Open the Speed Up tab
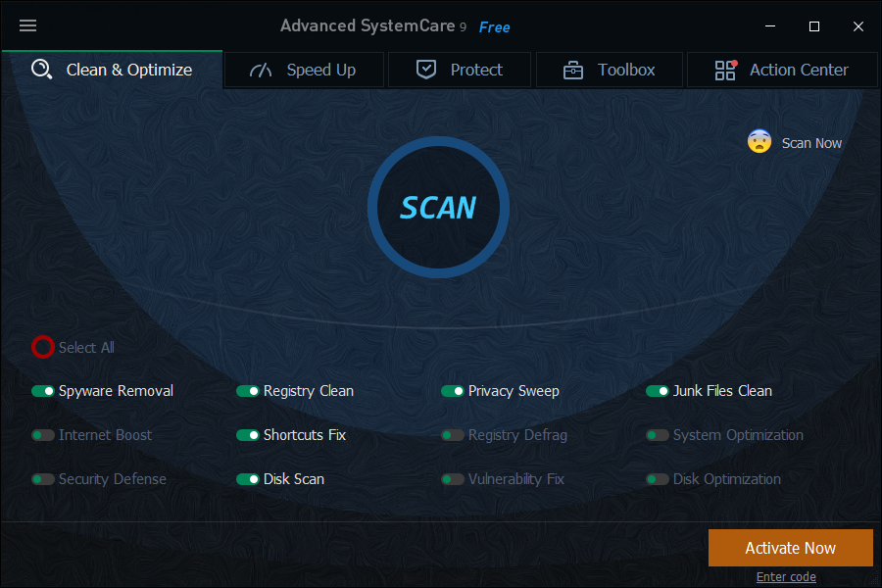Image resolution: width=882 pixels, height=588 pixels. [305, 70]
